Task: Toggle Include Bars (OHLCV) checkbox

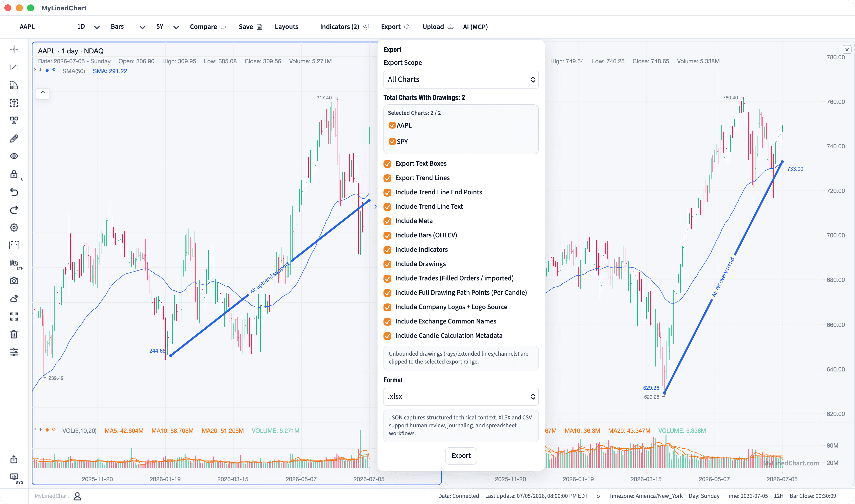Action: pos(387,236)
